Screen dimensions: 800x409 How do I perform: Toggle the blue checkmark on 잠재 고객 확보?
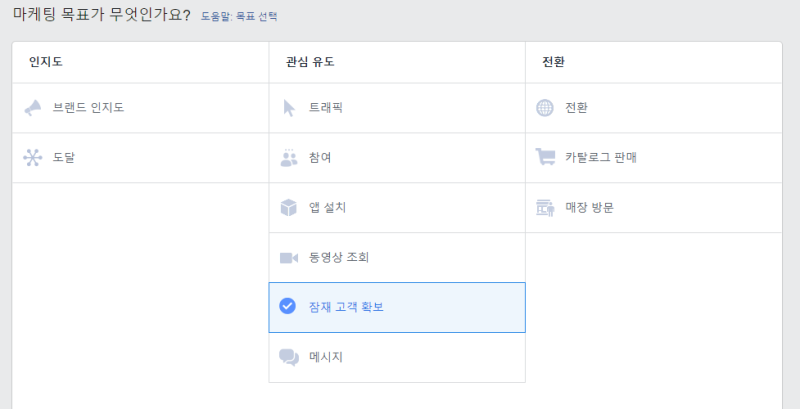(288, 306)
